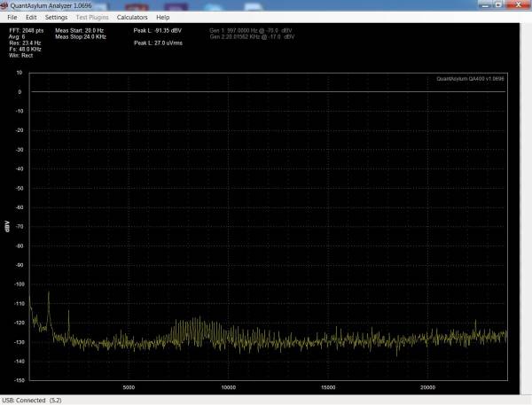Maximize the QuantAsylum Analyzer window
The height and width of the screenshot is (405, 532).
(498, 4)
